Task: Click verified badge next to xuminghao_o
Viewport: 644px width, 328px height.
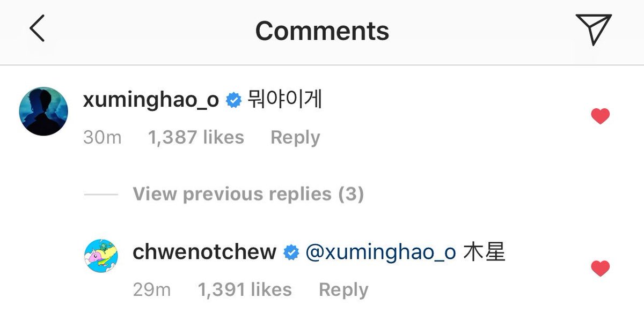Action: pyautogui.click(x=233, y=100)
